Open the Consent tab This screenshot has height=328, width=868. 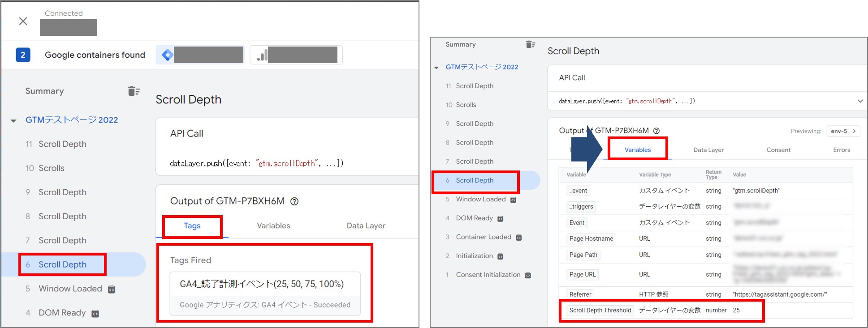778,150
